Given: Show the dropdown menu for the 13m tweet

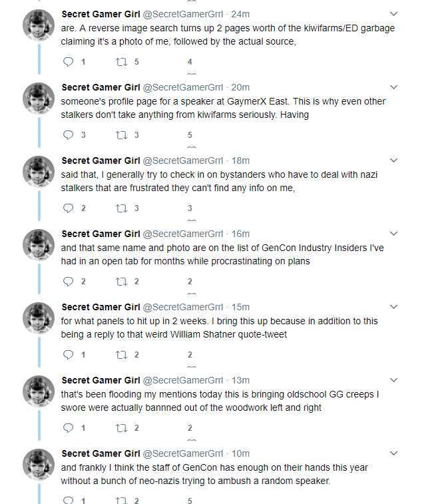Looking at the screenshot, I should [393, 380].
